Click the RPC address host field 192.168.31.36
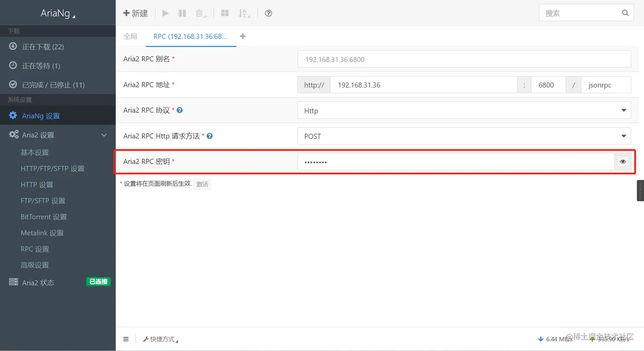This screenshot has height=351, width=644. 424,85
